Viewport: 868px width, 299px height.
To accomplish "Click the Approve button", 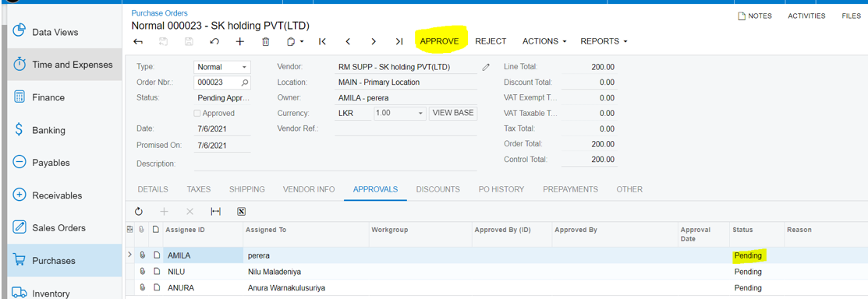I will tap(440, 41).
